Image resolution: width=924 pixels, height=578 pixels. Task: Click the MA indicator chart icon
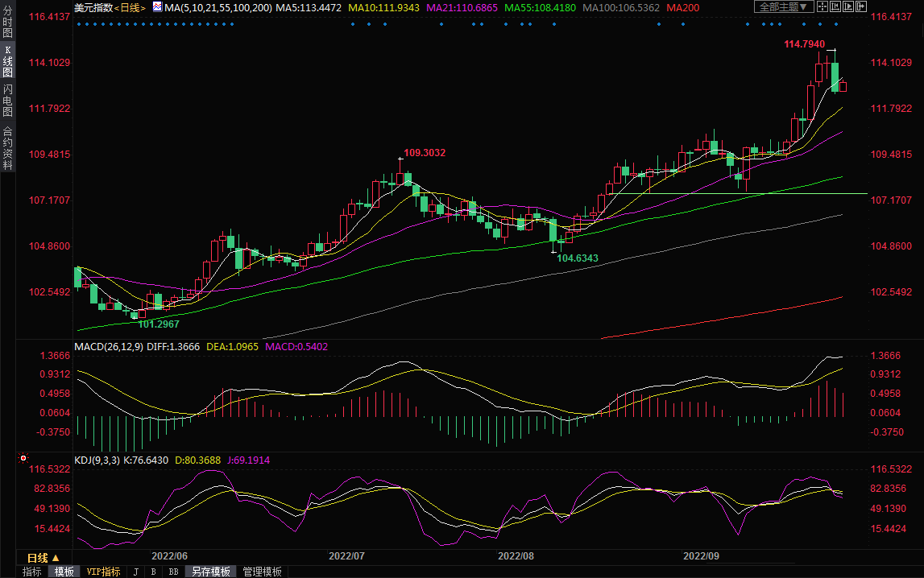click(157, 7)
